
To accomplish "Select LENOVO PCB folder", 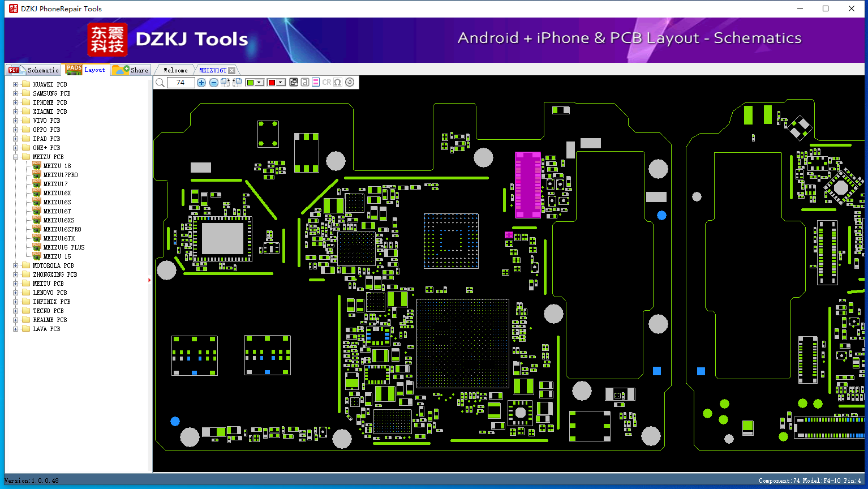I will pos(50,293).
